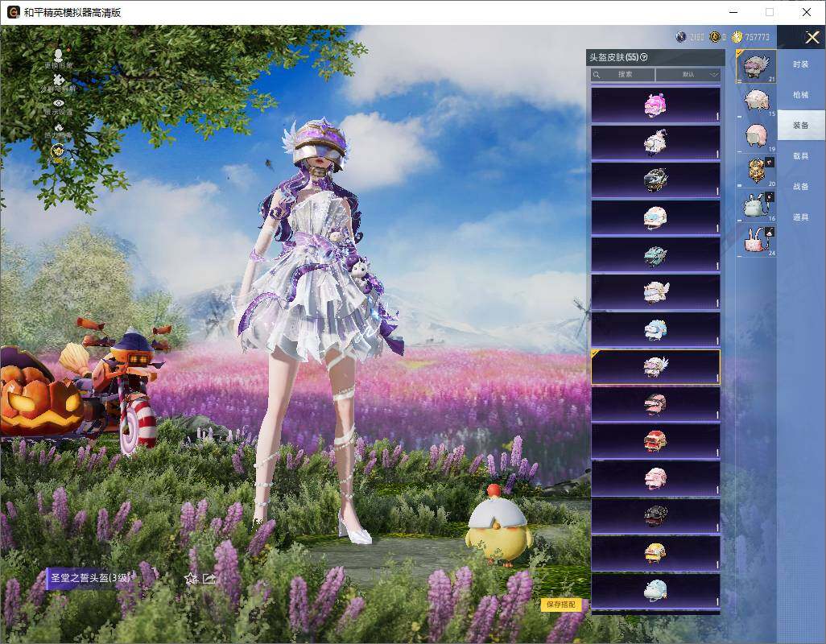This screenshot has height=644, width=826.
Task: Click the gold ring currency icon
Action: tap(714, 37)
